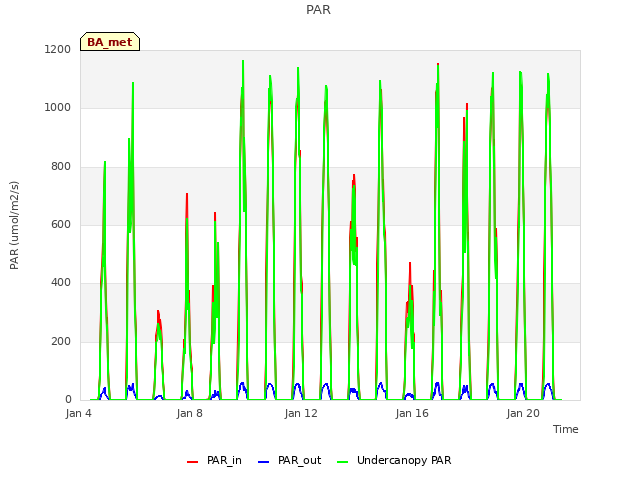Toggle the Undercanopy PAR legend entry

click(x=394, y=460)
